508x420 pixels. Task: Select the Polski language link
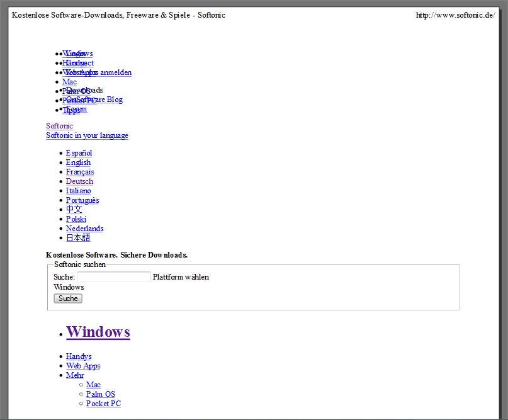point(76,219)
